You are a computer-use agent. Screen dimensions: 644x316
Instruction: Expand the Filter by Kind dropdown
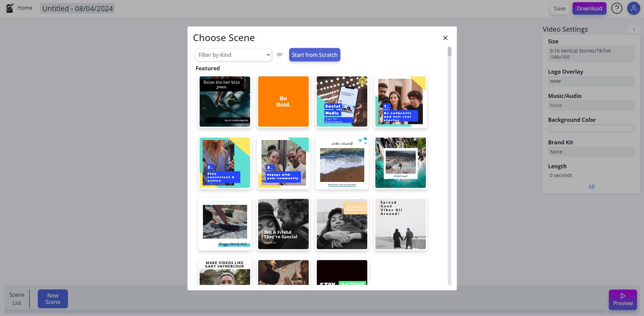click(234, 55)
